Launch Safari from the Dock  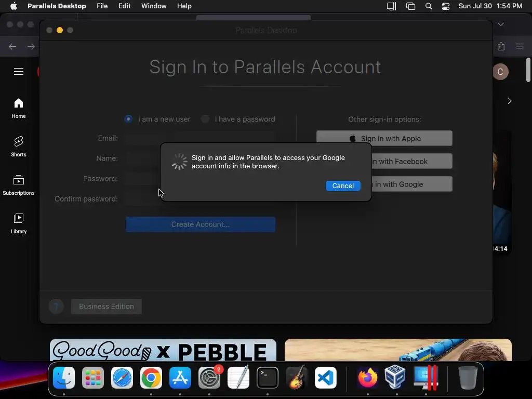122,378
